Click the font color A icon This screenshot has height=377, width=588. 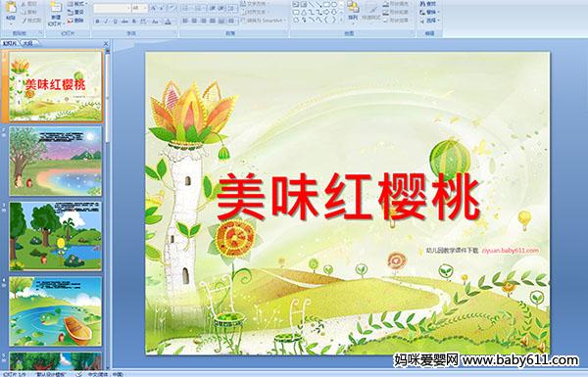tap(168, 22)
